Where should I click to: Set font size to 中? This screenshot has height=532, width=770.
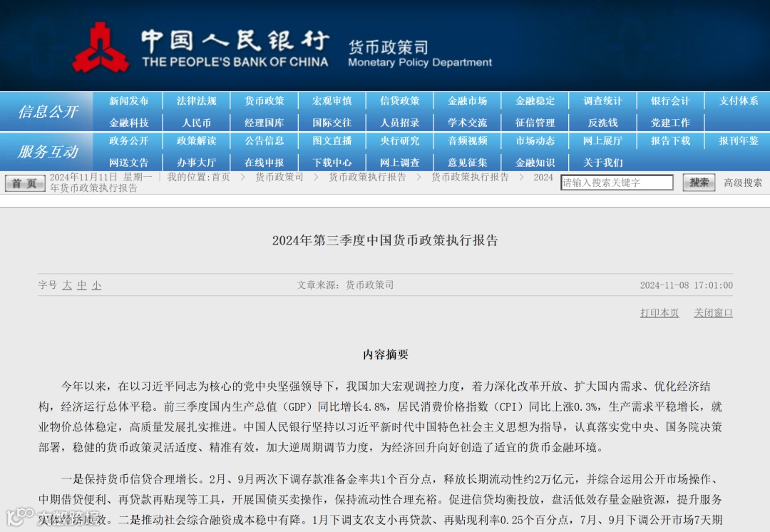coord(81,285)
